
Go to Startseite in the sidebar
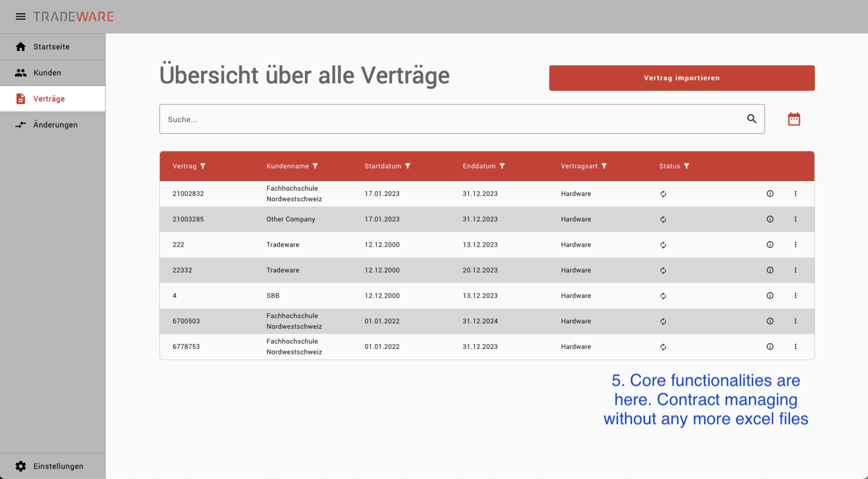coord(53,47)
